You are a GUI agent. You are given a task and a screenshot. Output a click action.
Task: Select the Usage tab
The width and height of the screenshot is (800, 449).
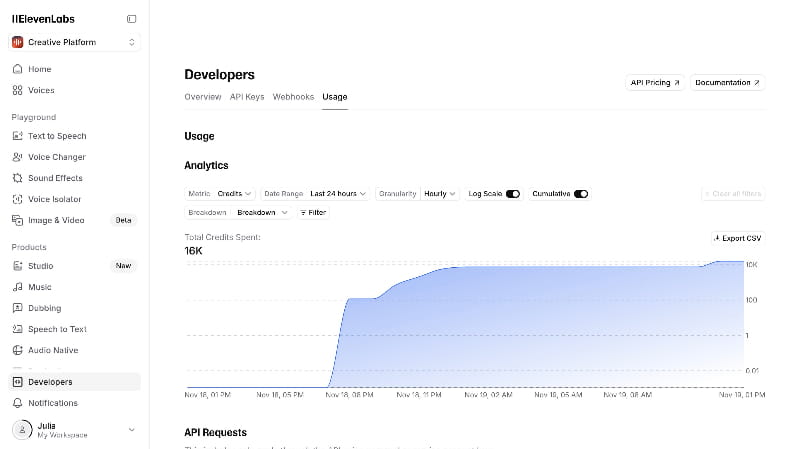click(335, 97)
